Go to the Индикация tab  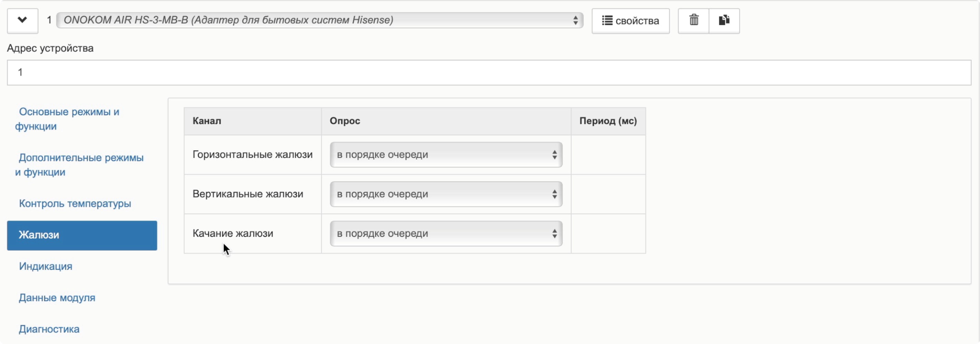tap(46, 266)
